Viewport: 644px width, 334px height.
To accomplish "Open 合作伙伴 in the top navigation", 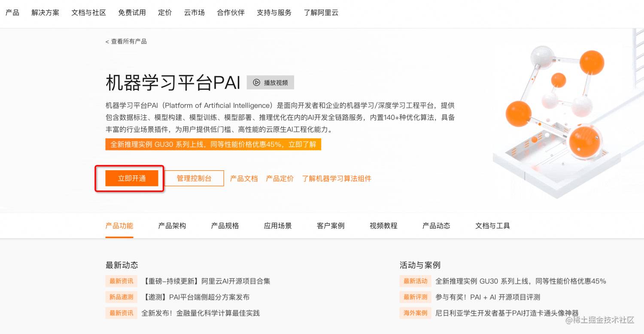I will (231, 12).
